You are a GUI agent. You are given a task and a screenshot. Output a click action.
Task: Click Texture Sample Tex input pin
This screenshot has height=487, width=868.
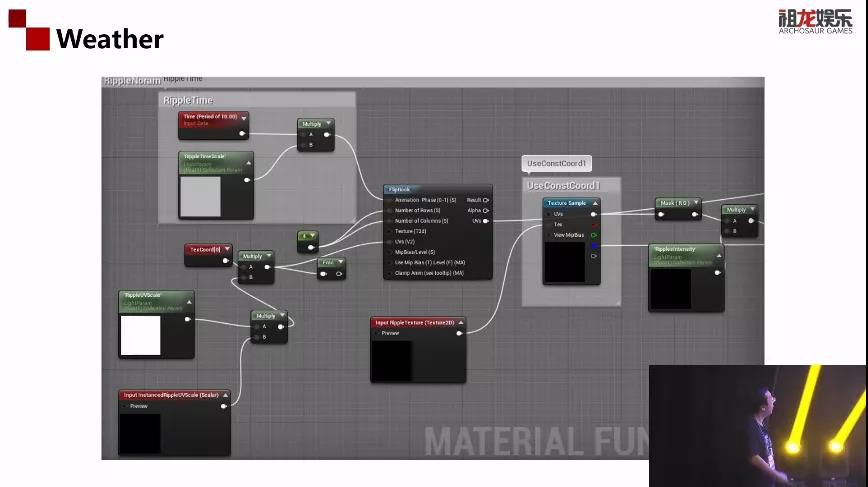tap(549, 225)
